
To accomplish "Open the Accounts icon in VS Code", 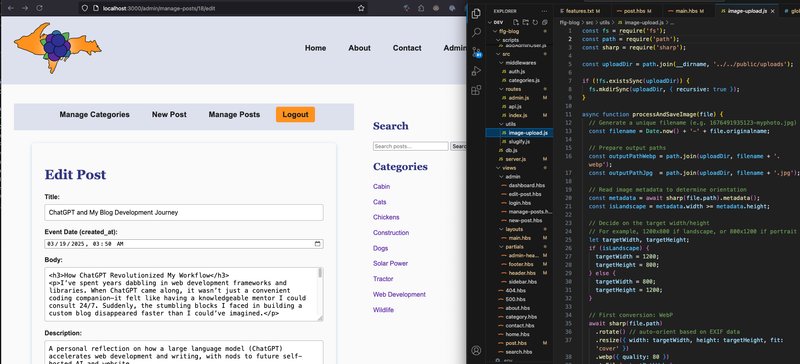I will point(476,350).
